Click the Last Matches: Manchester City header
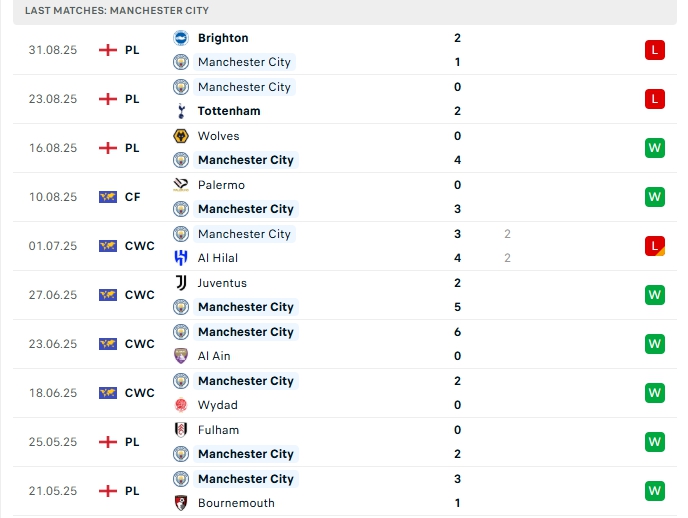This screenshot has height=518, width=688. click(117, 10)
